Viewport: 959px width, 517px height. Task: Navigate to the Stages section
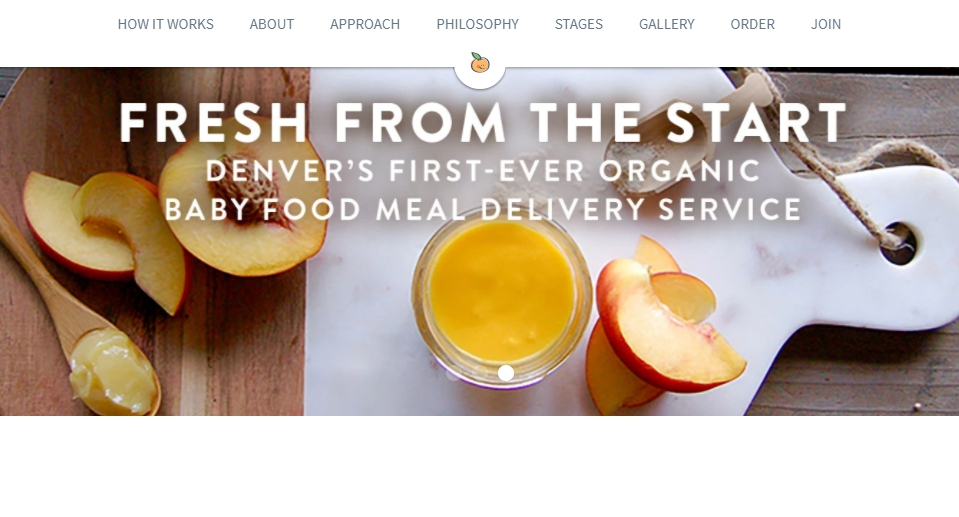click(579, 24)
